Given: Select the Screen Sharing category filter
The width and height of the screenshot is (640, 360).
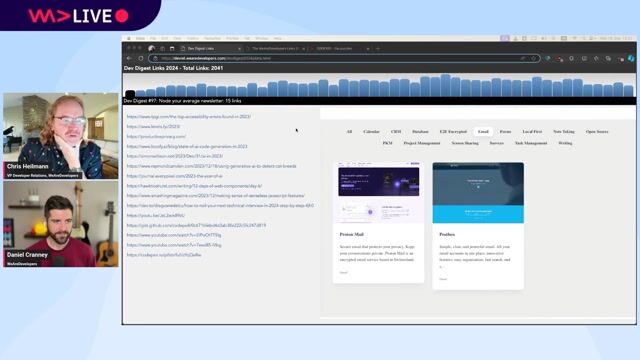Looking at the screenshot, I should 465,143.
